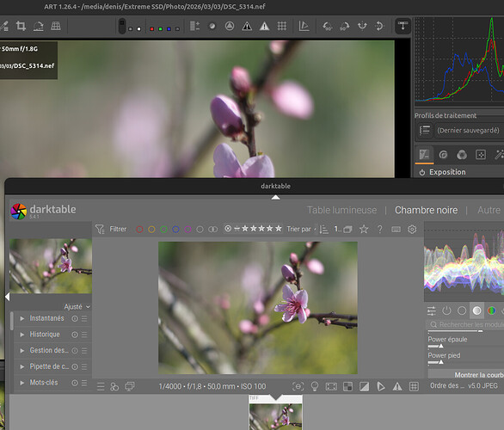Click Montrer la courbe button
This screenshot has height=430, width=504.
tap(479, 375)
